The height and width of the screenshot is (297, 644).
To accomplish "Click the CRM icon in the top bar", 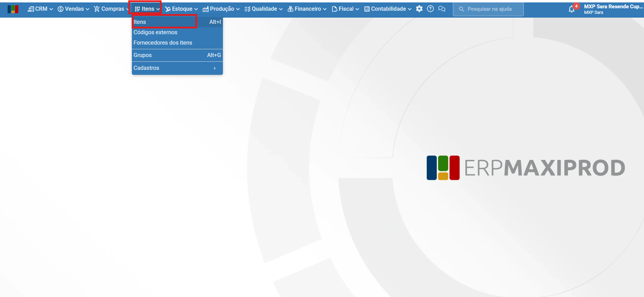I will 31,9.
